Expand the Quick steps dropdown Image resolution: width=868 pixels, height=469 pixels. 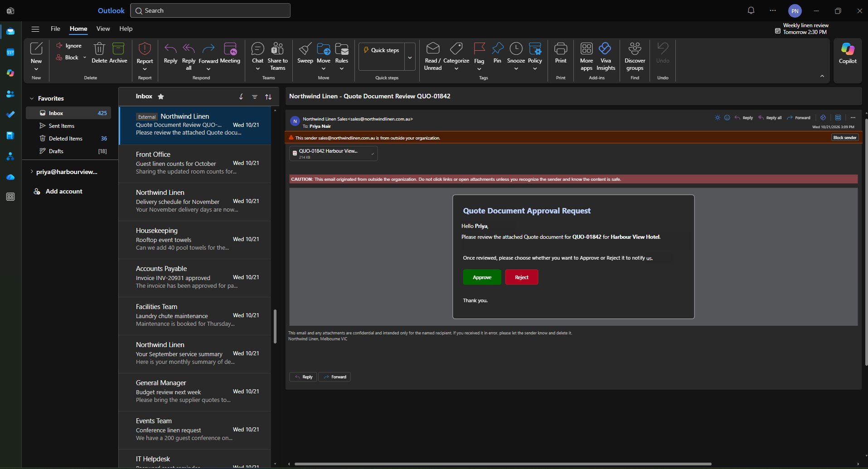pyautogui.click(x=410, y=57)
